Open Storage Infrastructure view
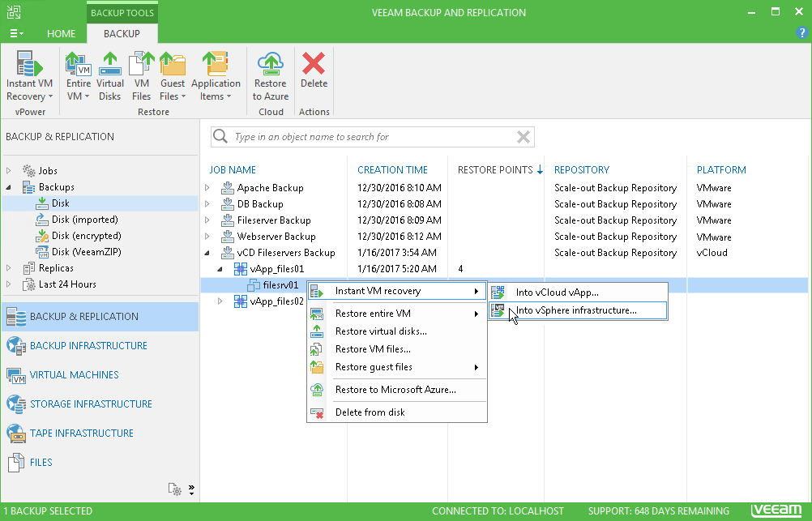The image size is (812, 521). [100, 404]
